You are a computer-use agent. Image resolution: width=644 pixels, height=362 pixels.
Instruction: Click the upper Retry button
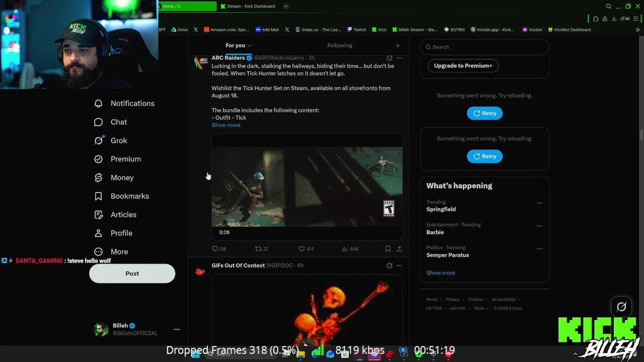coord(485,113)
